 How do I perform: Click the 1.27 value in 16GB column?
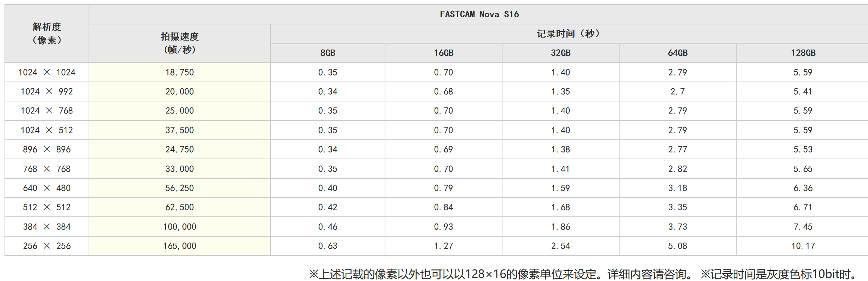444,246
